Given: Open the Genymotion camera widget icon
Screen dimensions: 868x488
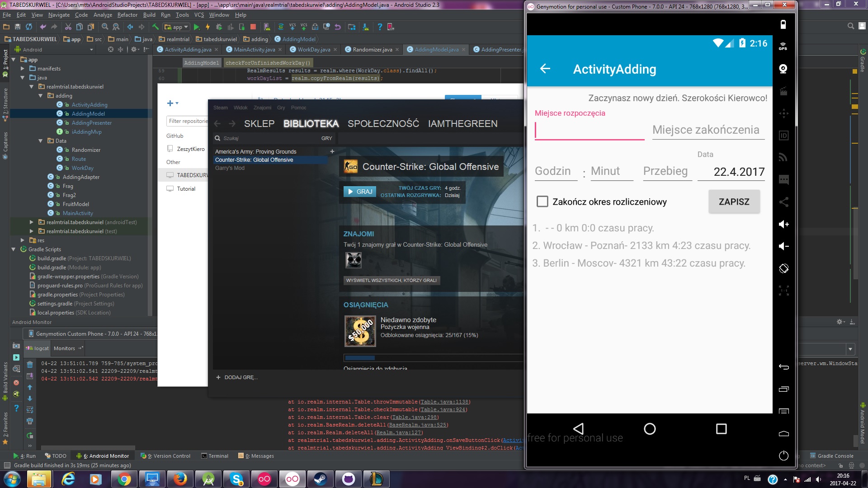Looking at the screenshot, I should [x=783, y=69].
